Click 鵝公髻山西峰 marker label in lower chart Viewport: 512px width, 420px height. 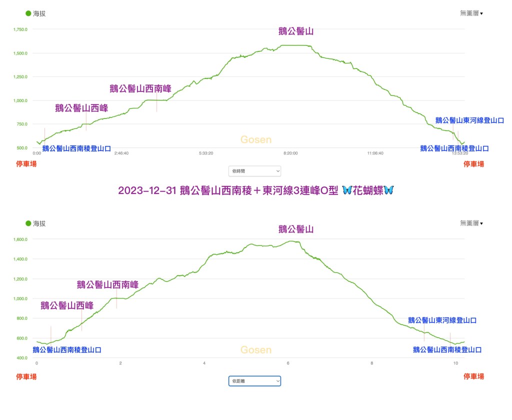pos(67,305)
